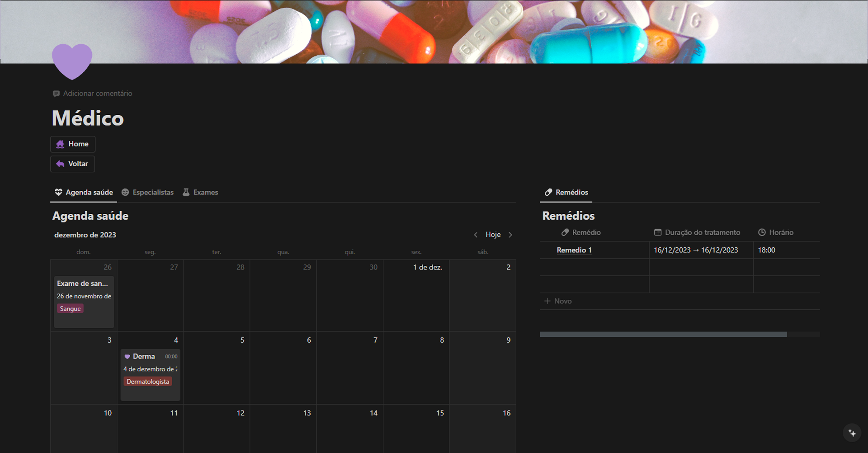This screenshot has width=868, height=453.
Task: Click the Remédio column header
Action: point(581,232)
